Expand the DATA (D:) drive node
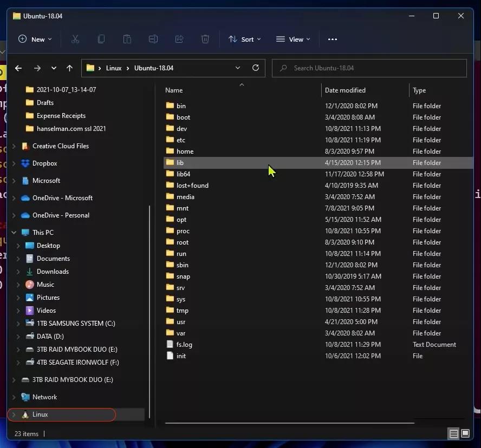The image size is (481, 448). pos(18,337)
